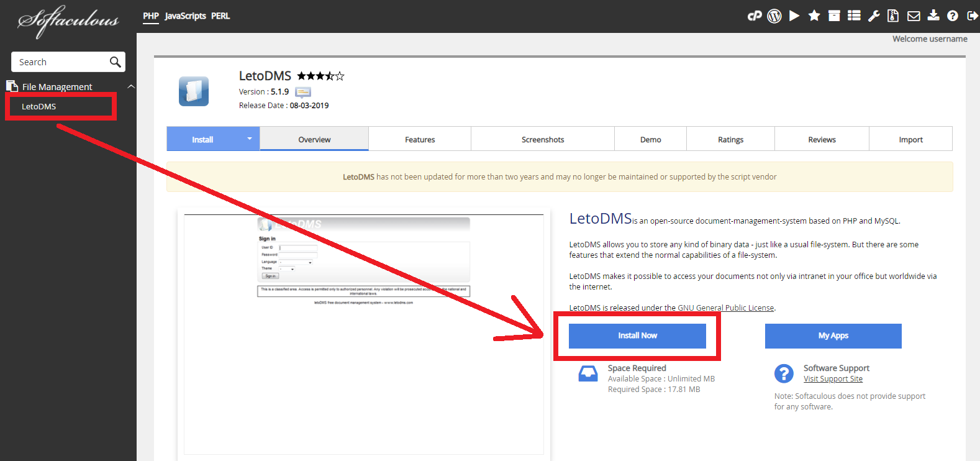Screen dimensions: 980x461
Task: Click the logout icon in top bar
Action: pos(973,16)
